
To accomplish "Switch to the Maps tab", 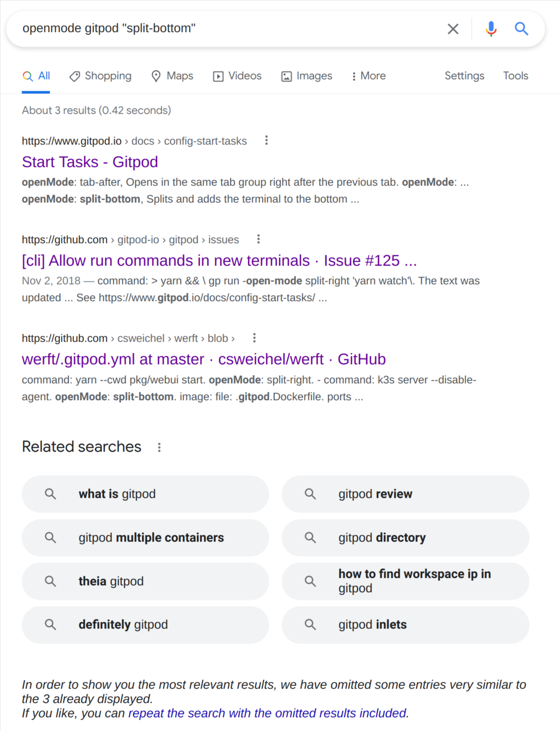I will click(x=172, y=76).
